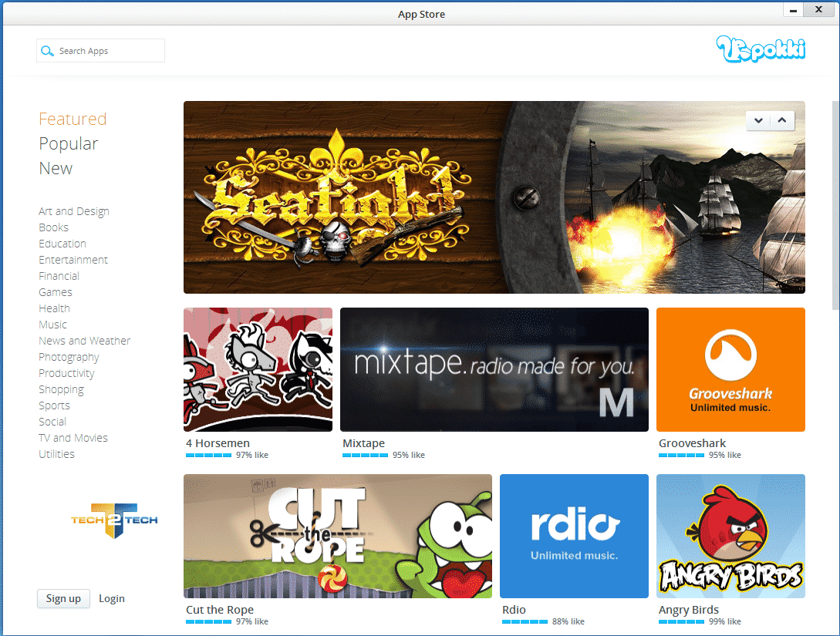Show previous featured banner with up chevron
Screen dimensions: 840x636
pyautogui.click(x=782, y=120)
